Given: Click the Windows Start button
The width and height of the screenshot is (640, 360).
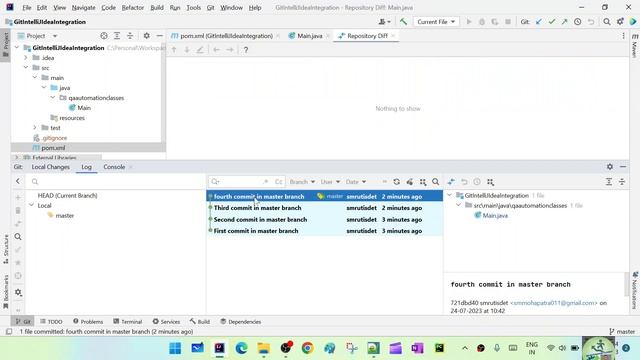Looking at the screenshot, I should 175,348.
